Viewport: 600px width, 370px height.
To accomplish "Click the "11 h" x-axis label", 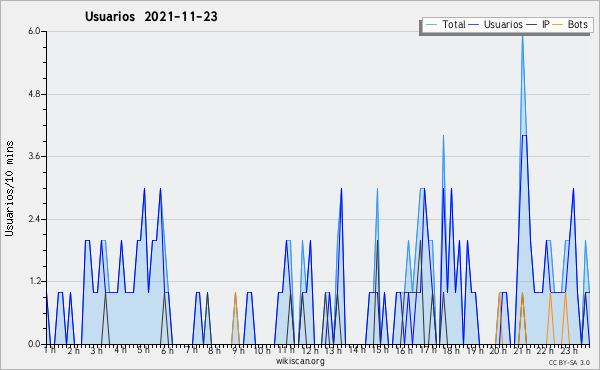I will point(286,350).
